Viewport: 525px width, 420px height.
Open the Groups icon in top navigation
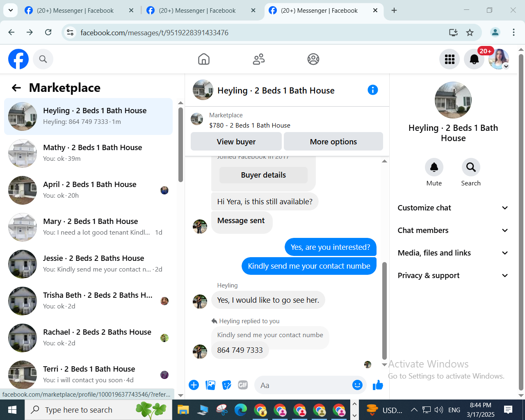[x=313, y=59]
